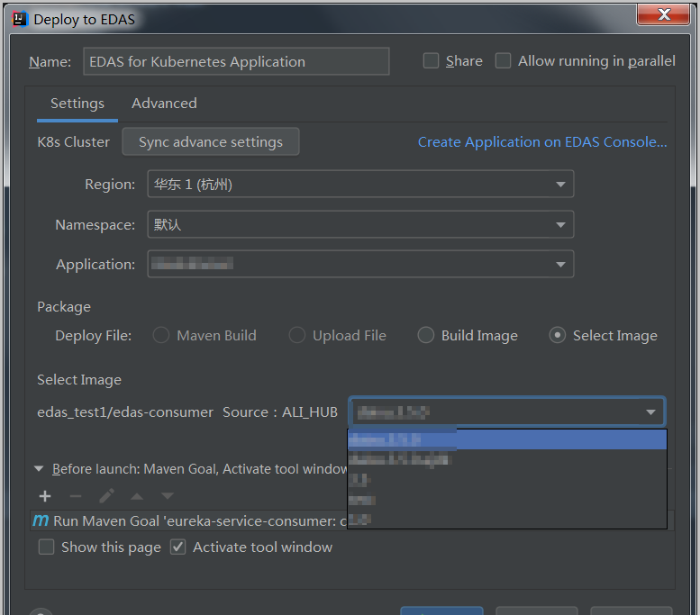
Task: Choose the Build Image radio option
Action: (x=425, y=335)
